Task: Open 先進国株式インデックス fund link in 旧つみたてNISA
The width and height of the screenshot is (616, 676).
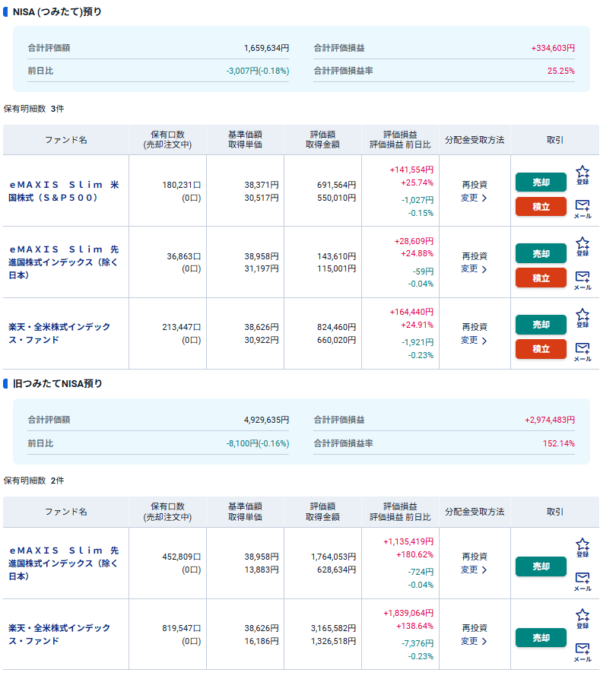Action: click(64, 563)
